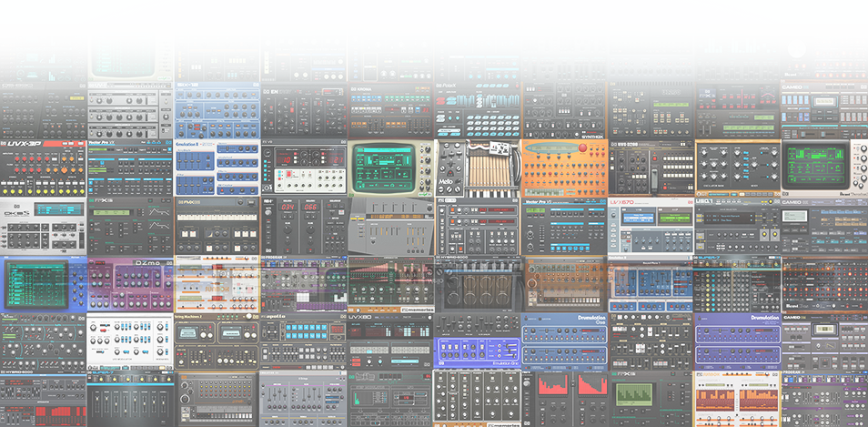
Task: Click the red ball button on orange synth
Action: pos(583,148)
